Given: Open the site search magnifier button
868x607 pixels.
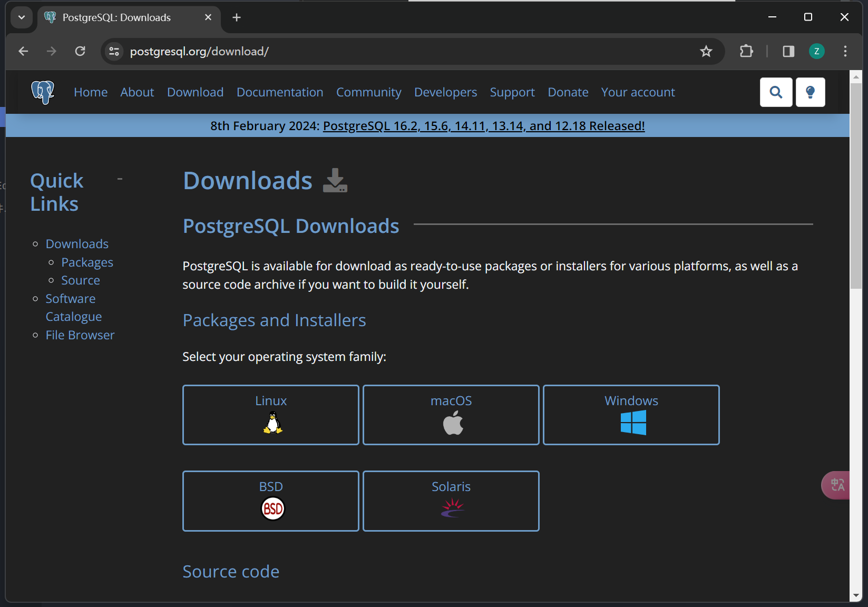Looking at the screenshot, I should point(776,92).
